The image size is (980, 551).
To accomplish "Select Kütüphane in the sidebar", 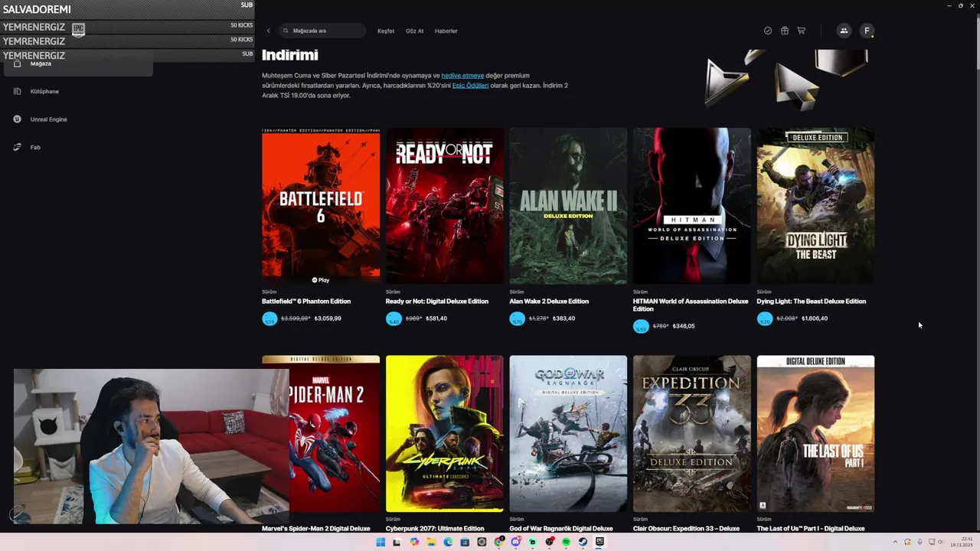I will 44,91.
